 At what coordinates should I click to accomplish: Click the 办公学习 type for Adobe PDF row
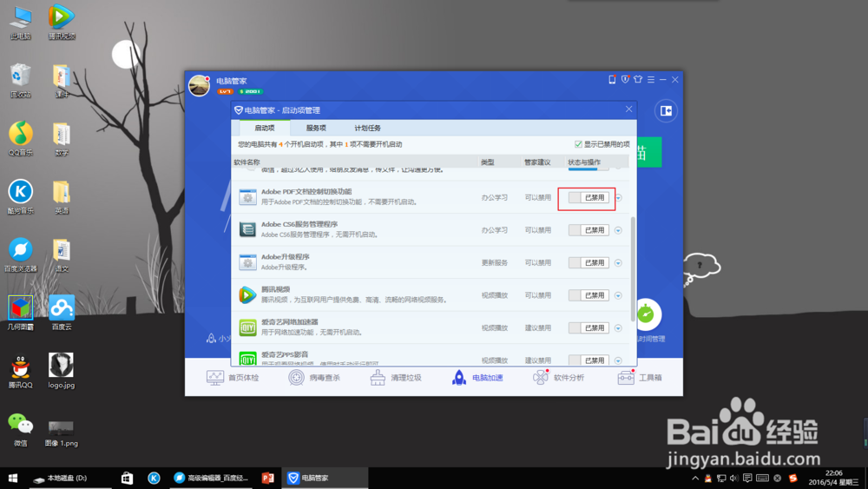pyautogui.click(x=495, y=198)
